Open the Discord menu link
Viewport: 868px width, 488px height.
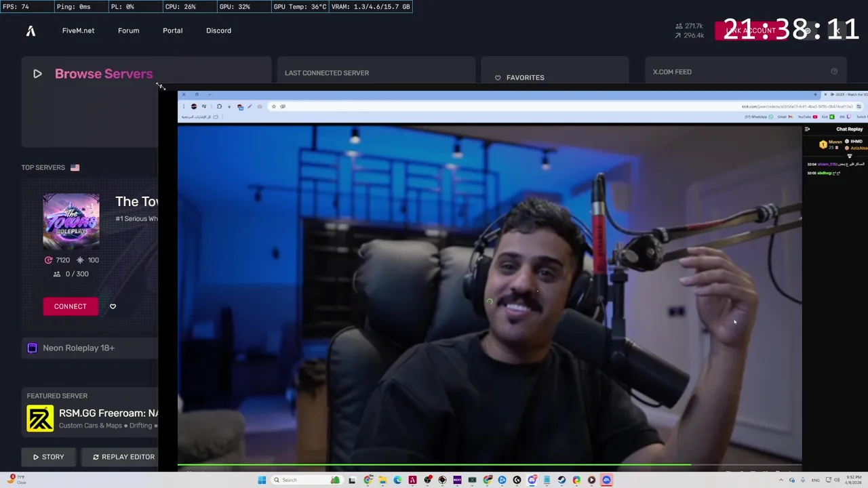218,30
